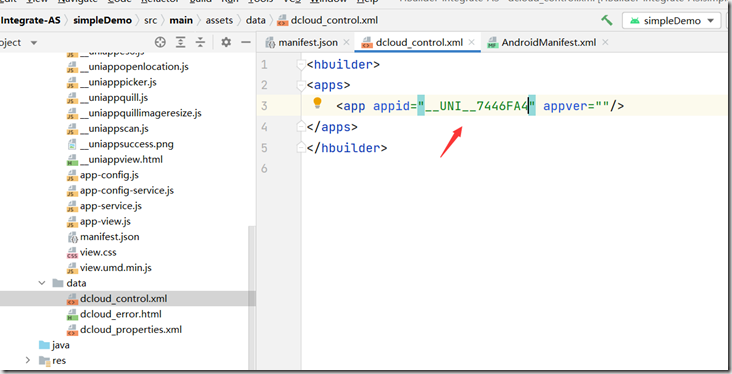The image size is (732, 374).
Task: Click line number 3 in editor gutter
Action: [264, 106]
